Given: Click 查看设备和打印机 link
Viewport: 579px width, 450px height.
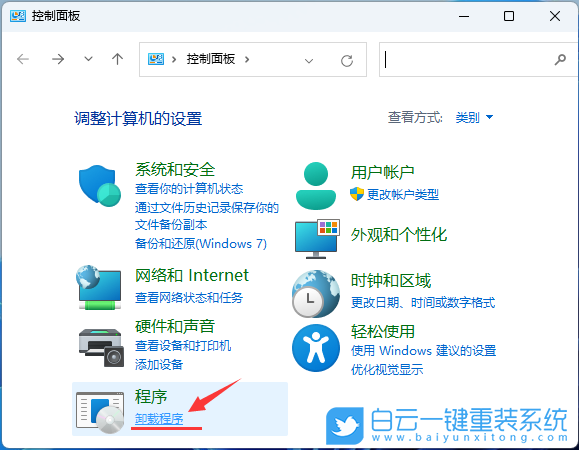Looking at the screenshot, I should point(183,346).
